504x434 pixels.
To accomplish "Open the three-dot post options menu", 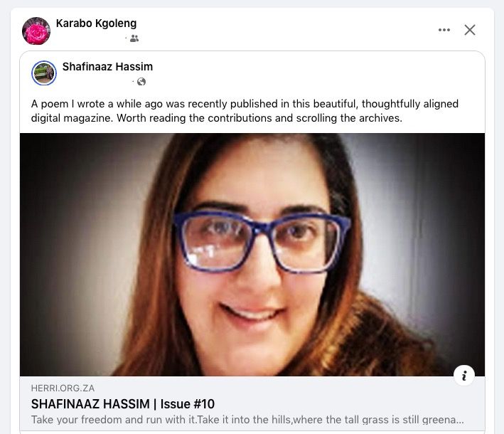I will 444,30.
